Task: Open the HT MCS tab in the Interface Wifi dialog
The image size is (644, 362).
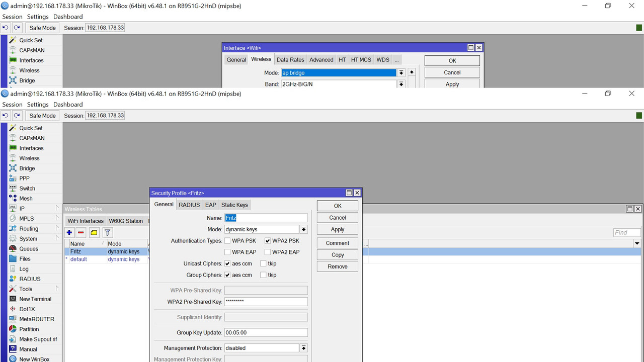Action: [361, 59]
